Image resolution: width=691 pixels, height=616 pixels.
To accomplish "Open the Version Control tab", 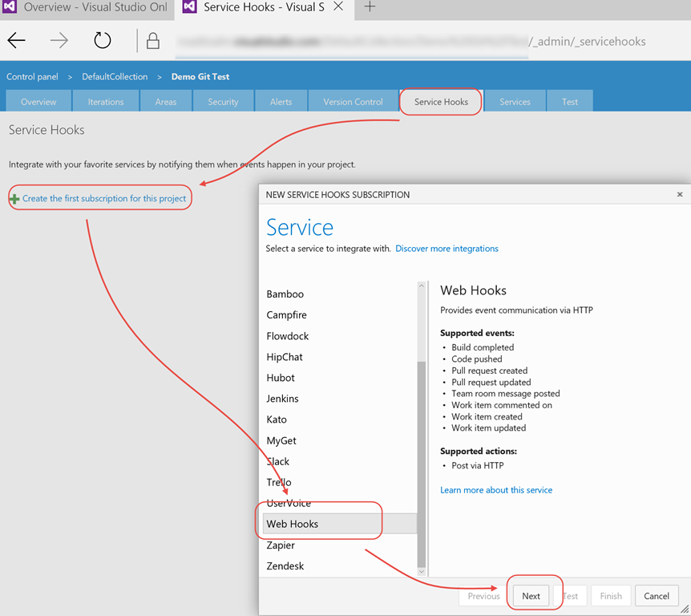I will pos(353,102).
